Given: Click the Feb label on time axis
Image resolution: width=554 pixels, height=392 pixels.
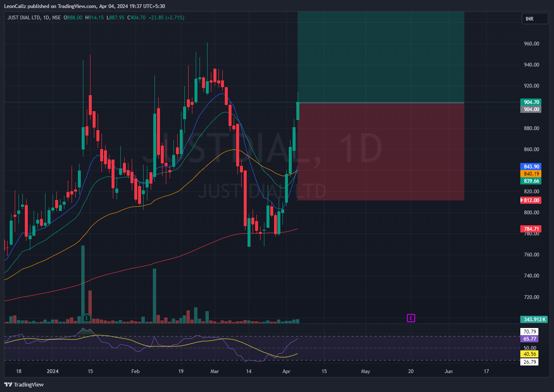Looking at the screenshot, I should click(x=135, y=371).
